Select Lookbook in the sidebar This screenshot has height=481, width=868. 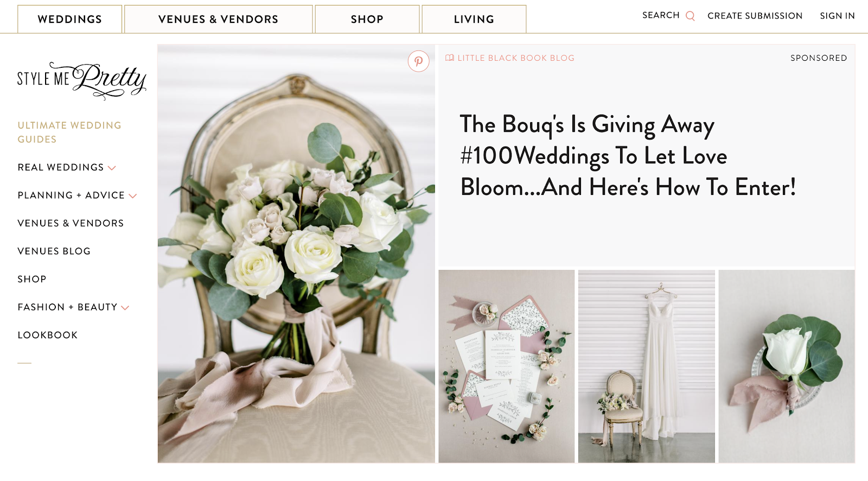pos(48,335)
